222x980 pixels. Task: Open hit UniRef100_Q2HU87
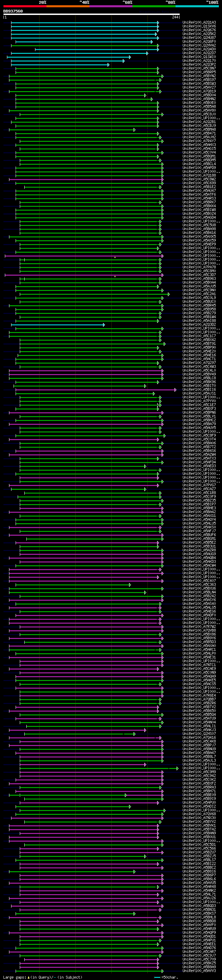[199, 38]
